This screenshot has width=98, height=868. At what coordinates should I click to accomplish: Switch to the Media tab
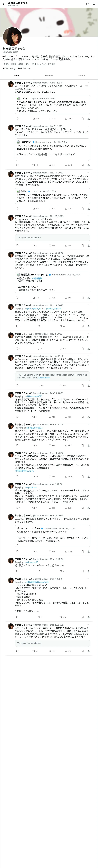coord(81,76)
